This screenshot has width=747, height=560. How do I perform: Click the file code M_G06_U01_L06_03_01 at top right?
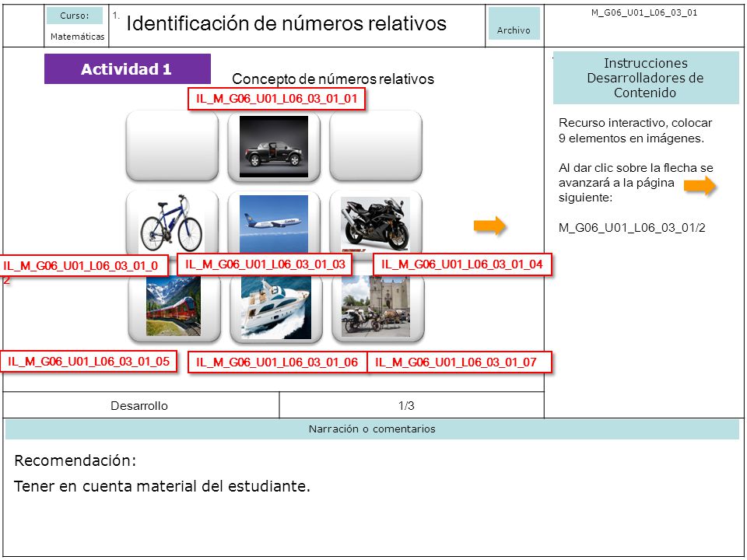click(644, 13)
